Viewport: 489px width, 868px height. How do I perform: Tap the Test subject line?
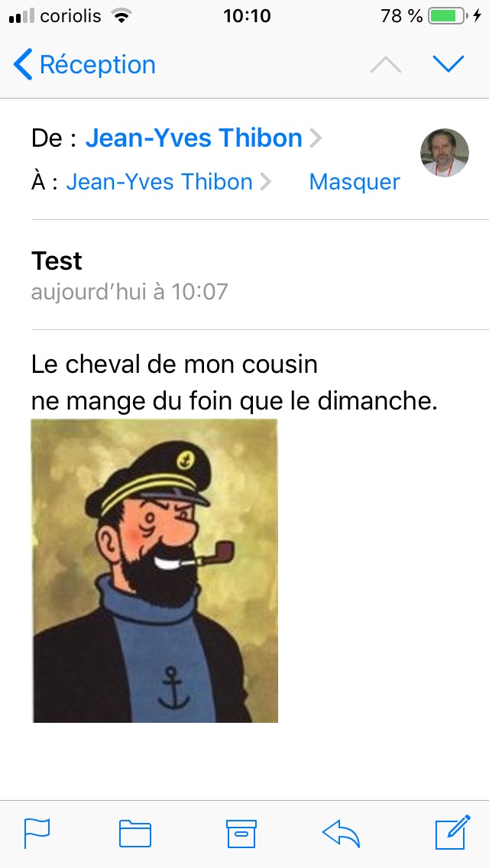coord(57,261)
